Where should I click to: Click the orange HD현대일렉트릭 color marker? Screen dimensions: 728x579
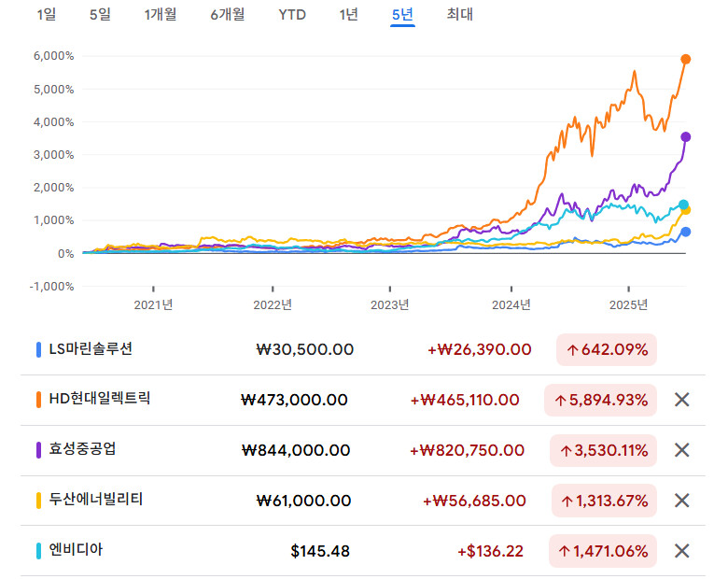39,399
